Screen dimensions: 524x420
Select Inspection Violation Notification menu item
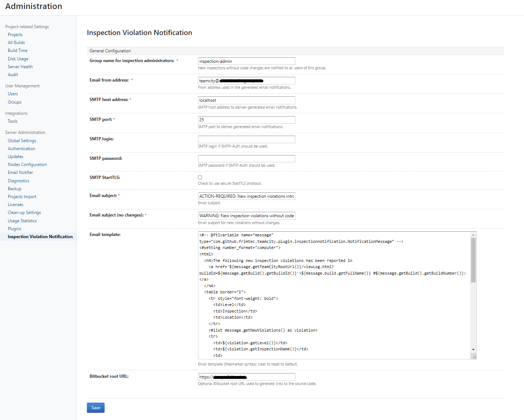[40, 237]
